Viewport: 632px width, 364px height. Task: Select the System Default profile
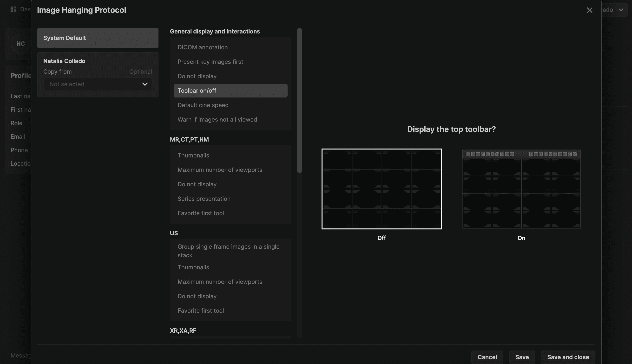98,38
